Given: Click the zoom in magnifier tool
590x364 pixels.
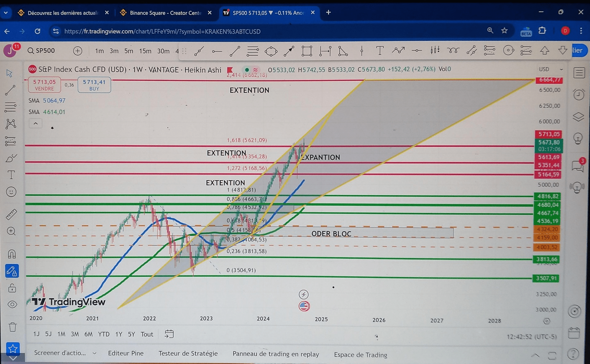Looking at the screenshot, I should [x=11, y=231].
